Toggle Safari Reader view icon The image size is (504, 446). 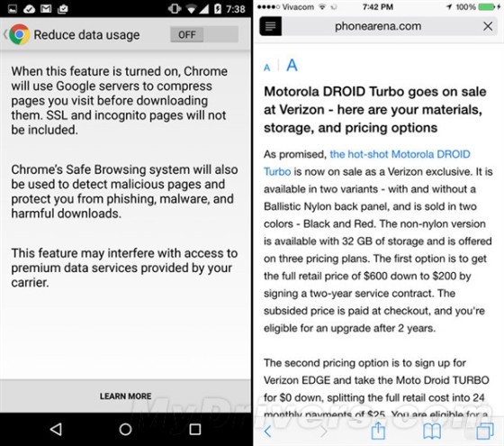tap(270, 26)
